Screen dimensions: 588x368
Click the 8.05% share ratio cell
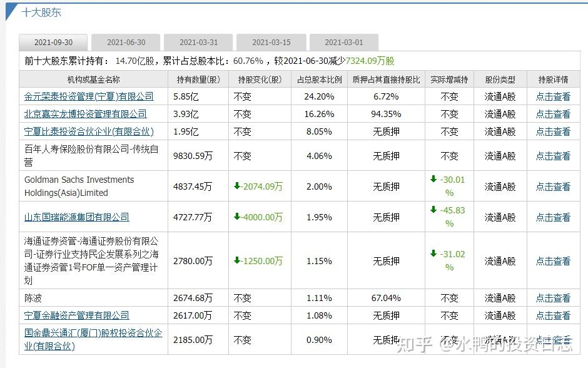319,131
